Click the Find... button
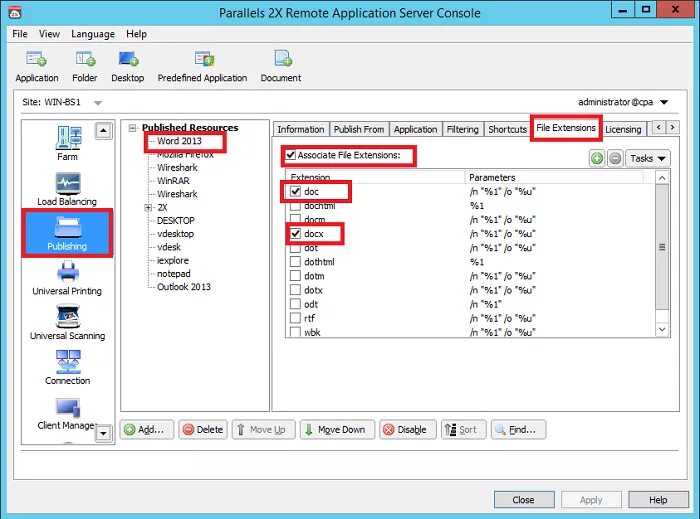The width and height of the screenshot is (700, 519). point(518,429)
